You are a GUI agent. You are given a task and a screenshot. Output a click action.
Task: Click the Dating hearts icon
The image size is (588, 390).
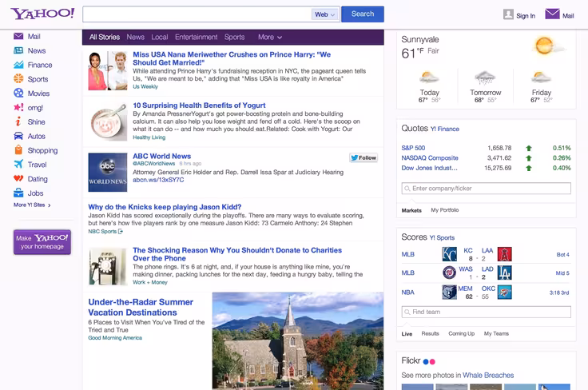tap(18, 178)
